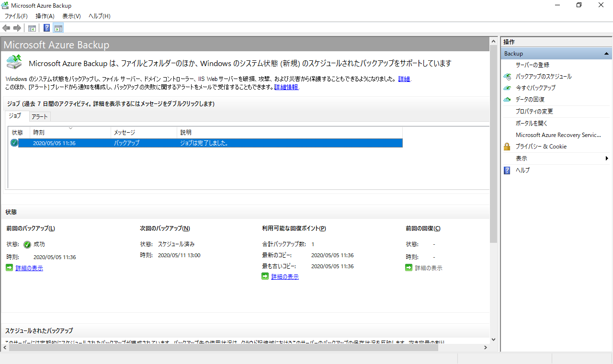Screen dimensions: 613x364
Task: Click the プライバシー & Cookie lock icon
Action: (x=507, y=147)
